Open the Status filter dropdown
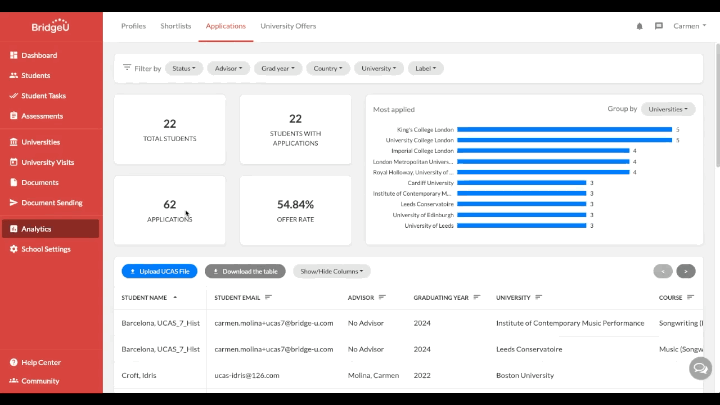The height and width of the screenshot is (405, 720). pyautogui.click(x=184, y=68)
